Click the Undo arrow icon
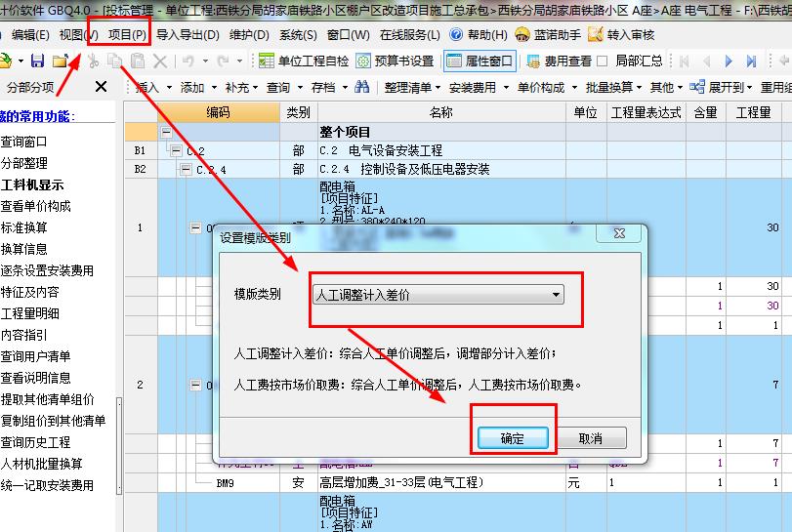792x532 pixels. [188, 61]
